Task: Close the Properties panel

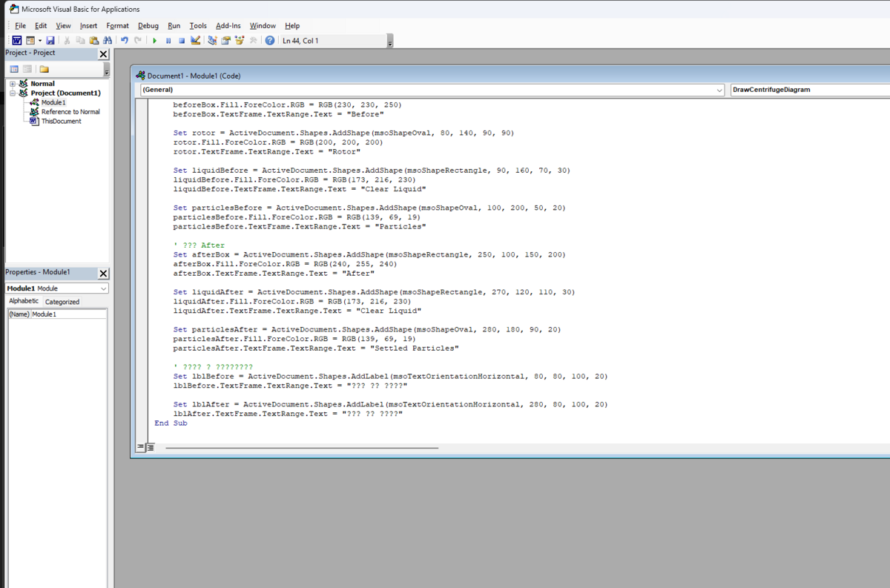Action: [103, 273]
